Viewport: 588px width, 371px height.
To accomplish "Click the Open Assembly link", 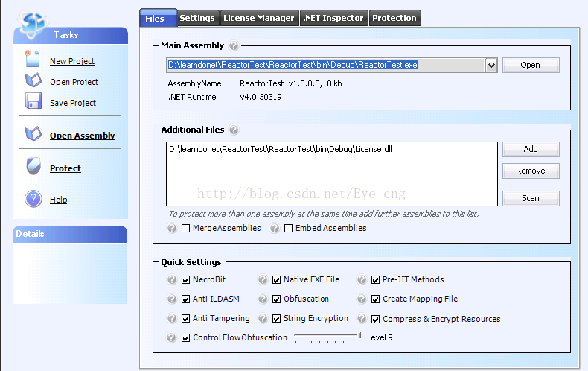I will tap(82, 136).
